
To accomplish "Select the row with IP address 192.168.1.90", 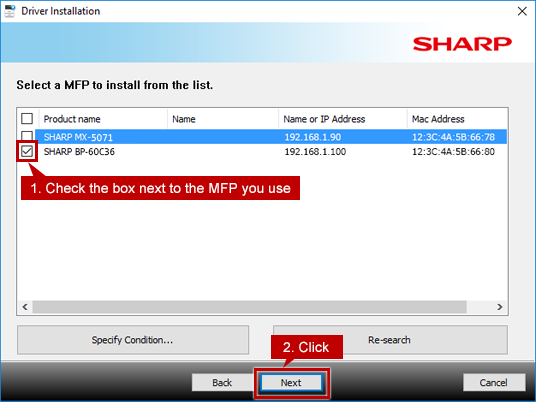I will pos(313,137).
